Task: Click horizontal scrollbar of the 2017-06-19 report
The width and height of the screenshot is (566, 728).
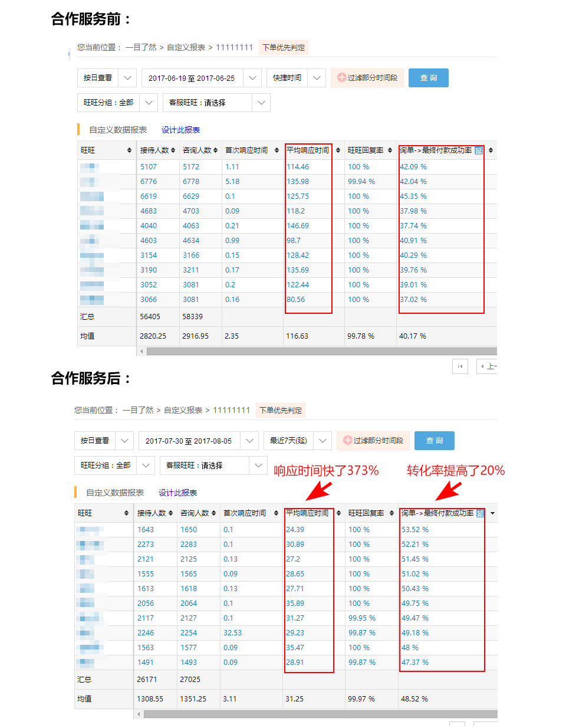Action: tap(322, 351)
